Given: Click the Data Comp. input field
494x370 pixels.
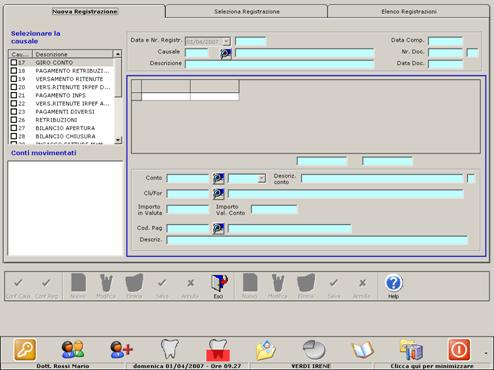Looking at the screenshot, I should (x=446, y=41).
